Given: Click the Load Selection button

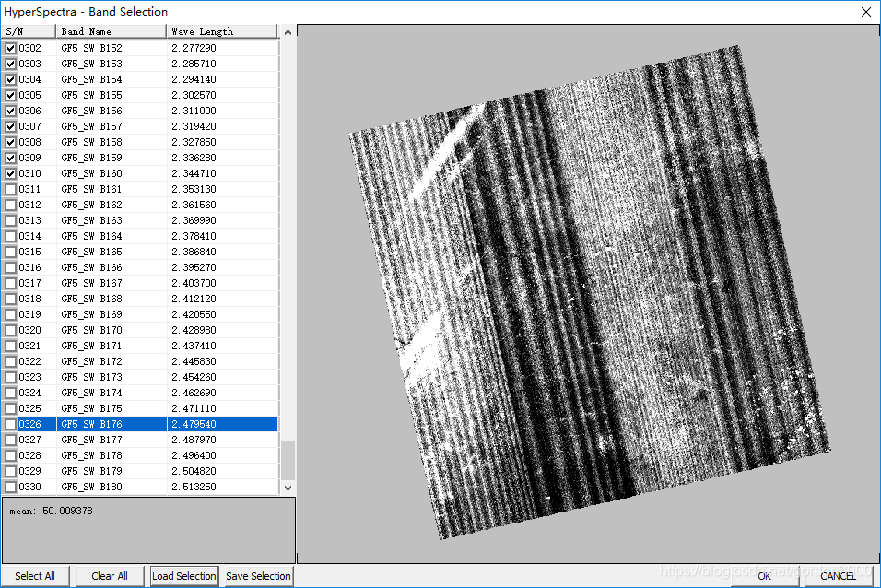Looking at the screenshot, I should (184, 576).
